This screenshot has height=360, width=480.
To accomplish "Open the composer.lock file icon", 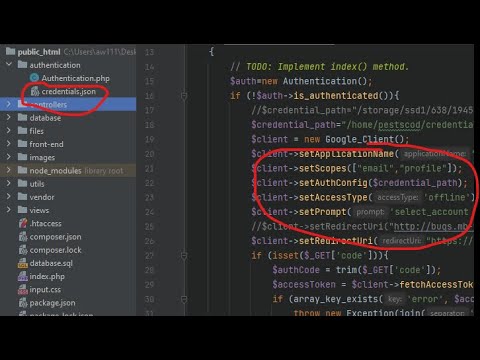I will coord(23,250).
